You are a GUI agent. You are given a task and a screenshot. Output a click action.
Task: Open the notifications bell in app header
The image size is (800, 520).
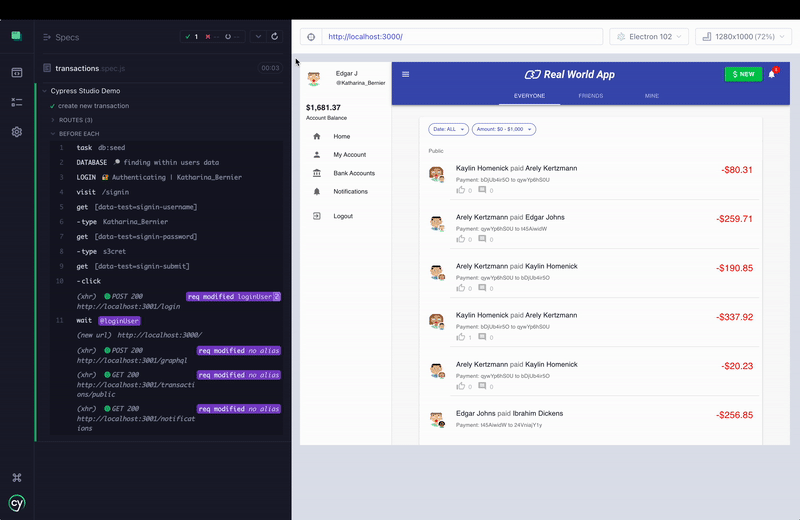(772, 74)
